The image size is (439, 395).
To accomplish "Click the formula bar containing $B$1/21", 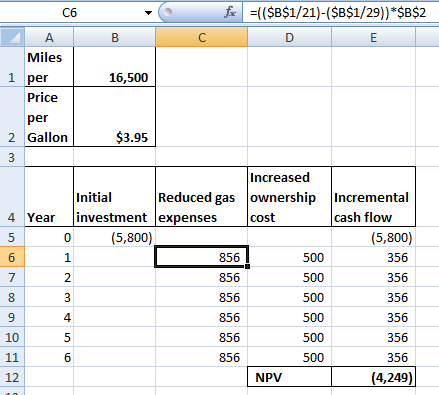I will point(341,13).
